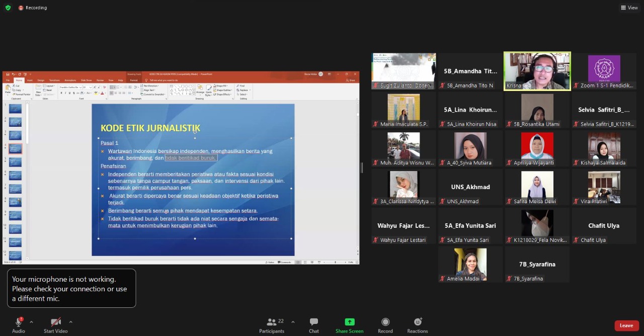644x336 pixels.
Task: Select Krisna's highlighted video thumbnail
Action: (537, 71)
